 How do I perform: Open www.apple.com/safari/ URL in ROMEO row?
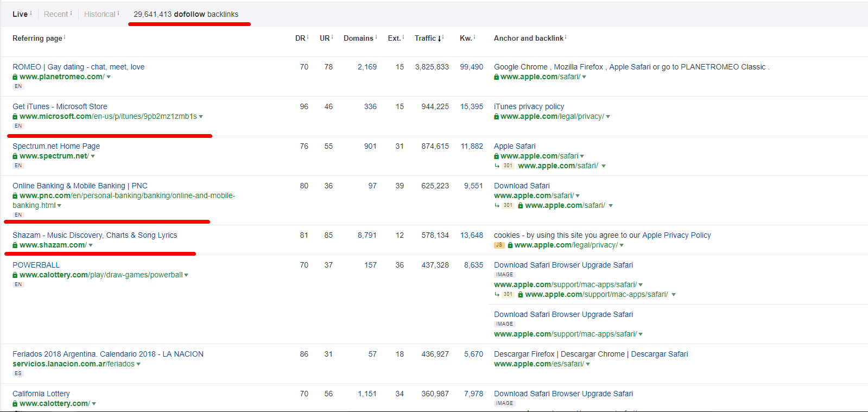(540, 77)
